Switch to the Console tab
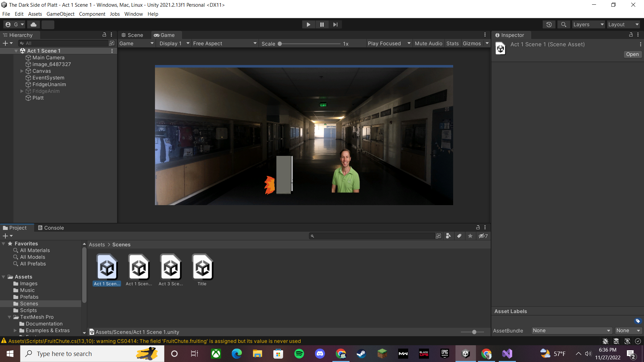 pos(51,228)
